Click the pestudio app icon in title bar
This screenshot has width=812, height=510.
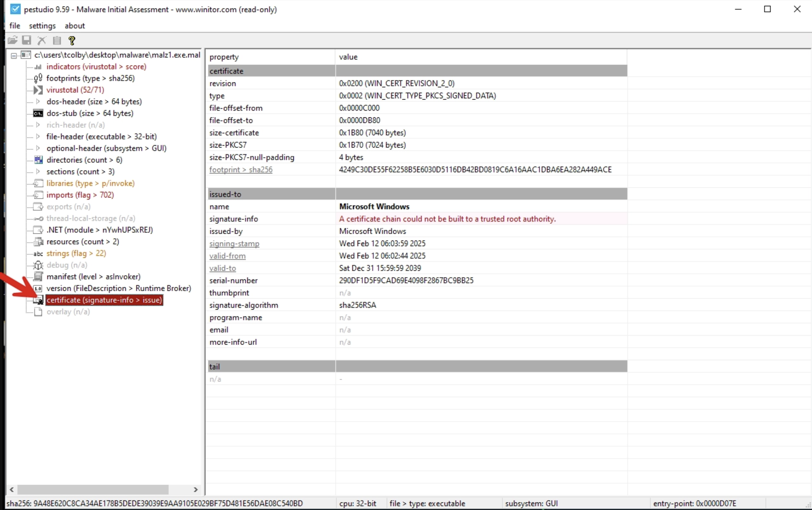click(x=15, y=9)
